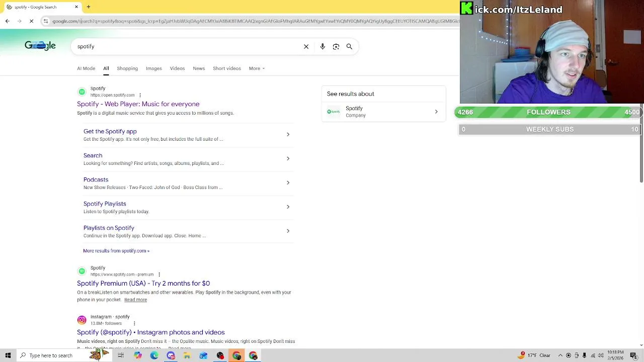
Task: Open Google Lens image search icon
Action: coord(336,46)
